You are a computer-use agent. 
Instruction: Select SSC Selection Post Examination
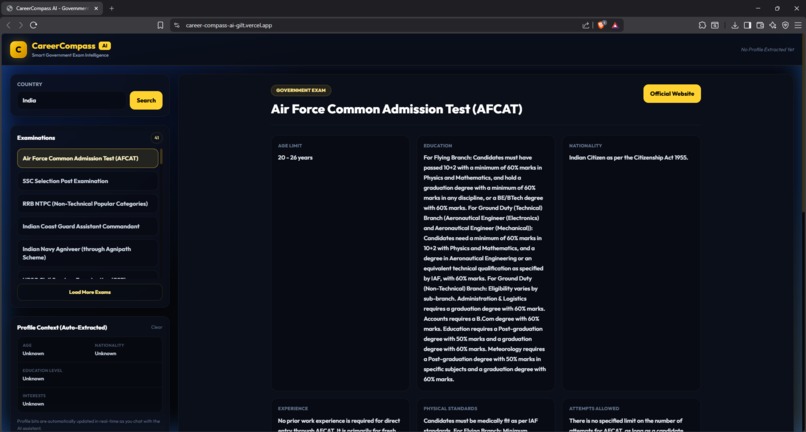point(87,181)
